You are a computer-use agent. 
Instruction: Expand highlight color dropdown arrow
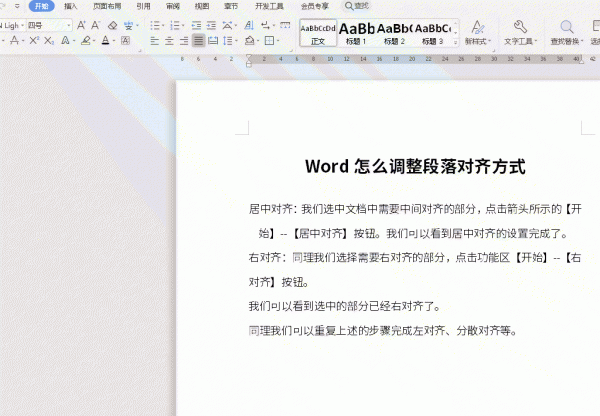[x=94, y=41]
